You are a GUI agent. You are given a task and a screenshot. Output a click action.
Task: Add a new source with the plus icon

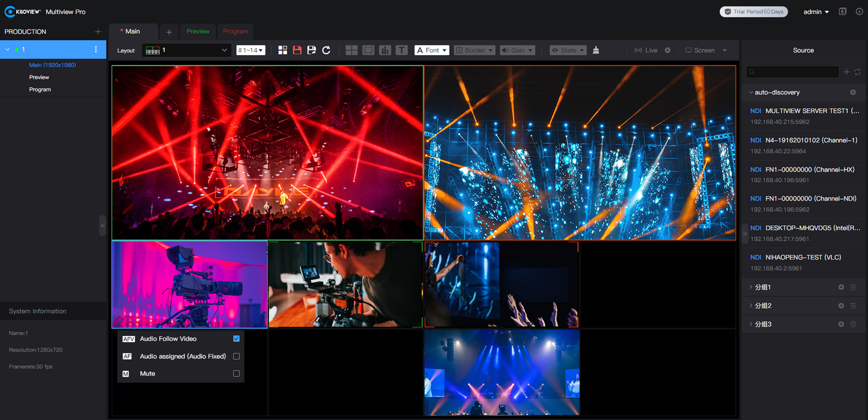click(x=846, y=72)
